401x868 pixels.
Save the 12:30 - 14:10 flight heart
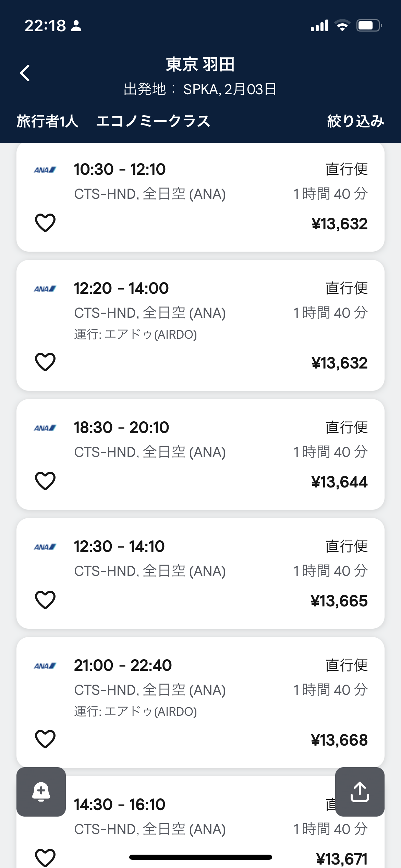[45, 600]
